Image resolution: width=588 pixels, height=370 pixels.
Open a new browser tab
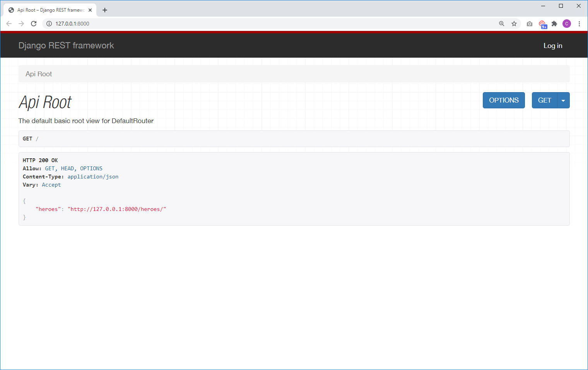click(105, 10)
